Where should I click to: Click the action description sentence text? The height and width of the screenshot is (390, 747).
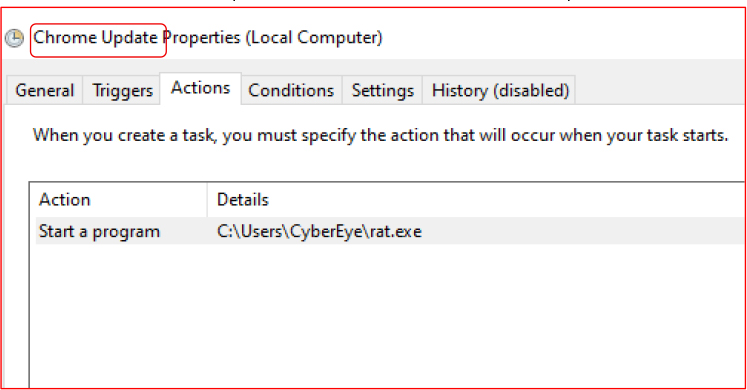pyautogui.click(x=380, y=136)
